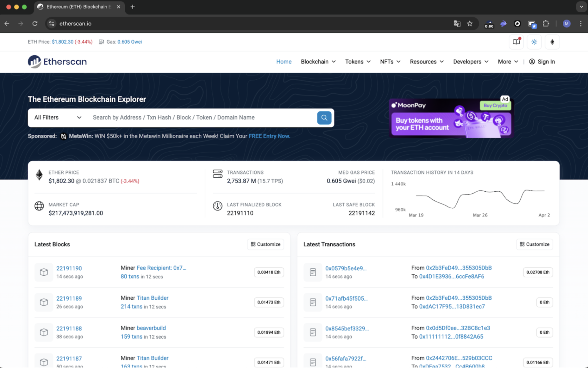This screenshot has width=588, height=368.
Task: Click the Ether diamond icon beside Ether Price
Action: [39, 175]
